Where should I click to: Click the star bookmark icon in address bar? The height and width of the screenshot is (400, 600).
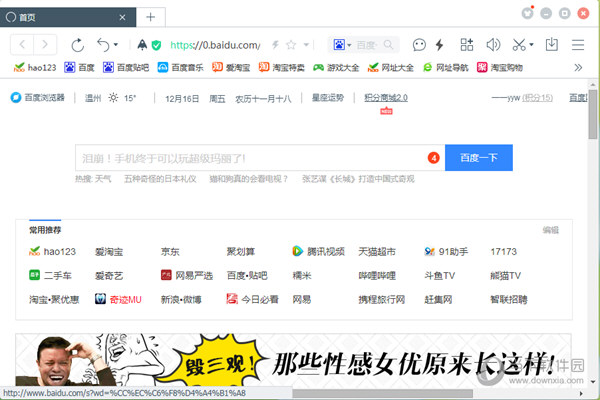pyautogui.click(x=291, y=45)
